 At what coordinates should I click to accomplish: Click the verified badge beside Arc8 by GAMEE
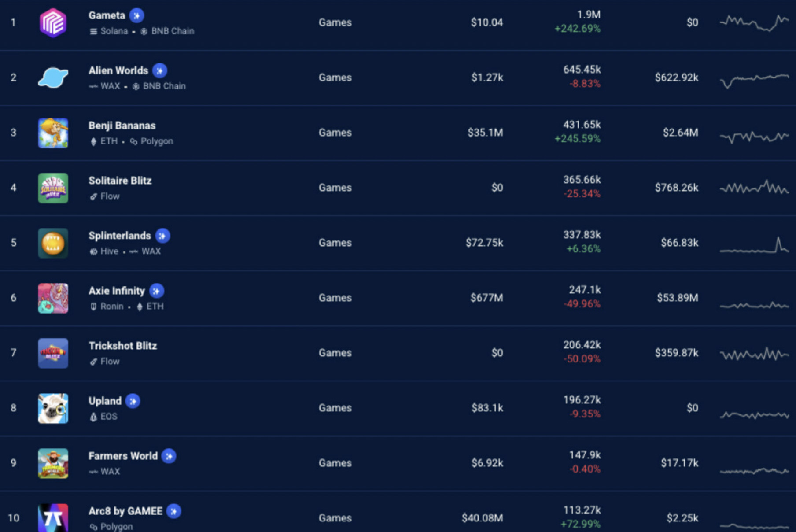click(174, 511)
